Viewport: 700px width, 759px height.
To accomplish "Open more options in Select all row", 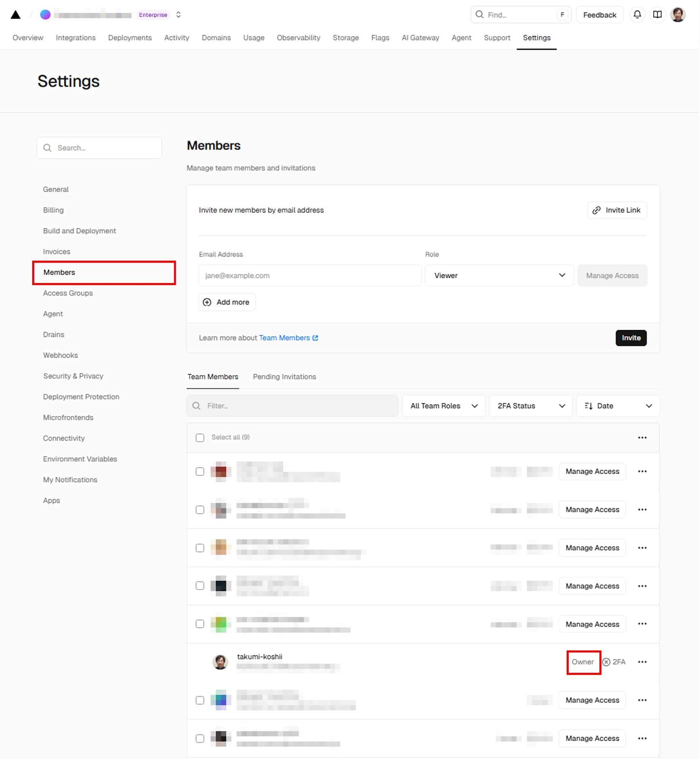I will pos(642,438).
